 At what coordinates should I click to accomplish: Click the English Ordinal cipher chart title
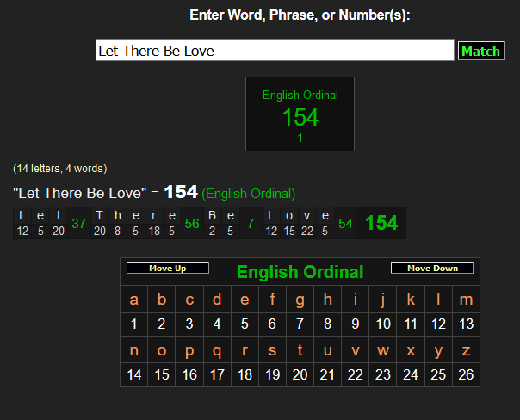point(300,273)
